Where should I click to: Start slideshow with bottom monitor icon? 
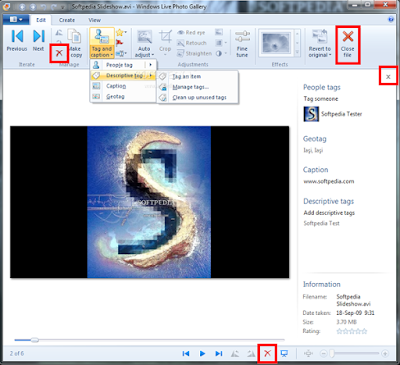[x=284, y=353]
